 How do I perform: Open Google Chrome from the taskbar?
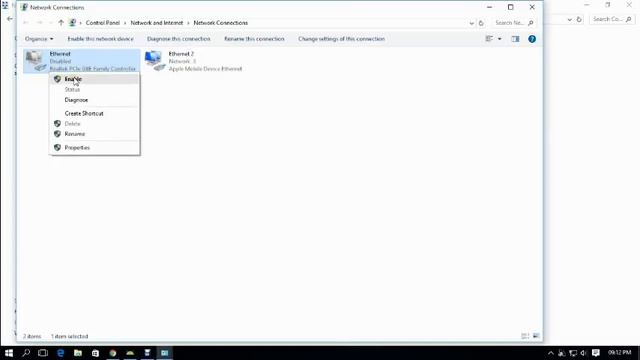[113, 353]
